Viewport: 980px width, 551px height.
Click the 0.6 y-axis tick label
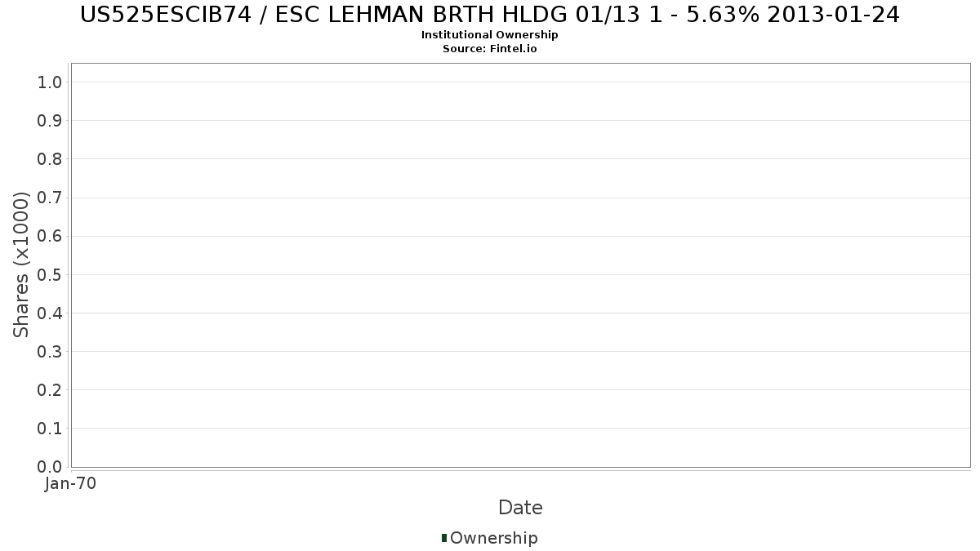(50, 236)
